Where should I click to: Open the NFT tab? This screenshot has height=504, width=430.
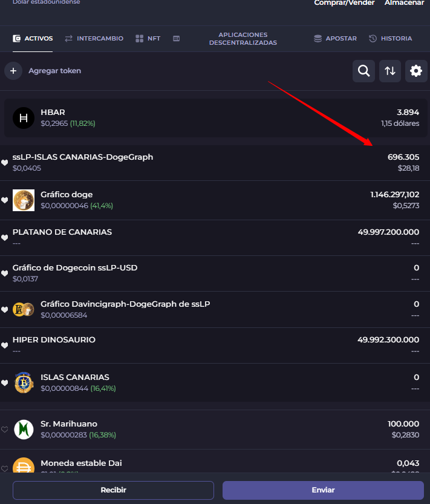pos(148,39)
